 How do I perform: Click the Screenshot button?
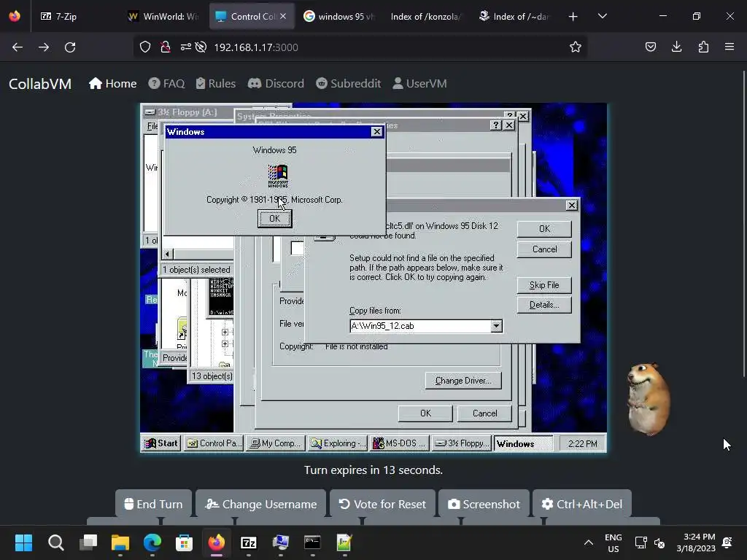pyautogui.click(x=484, y=504)
